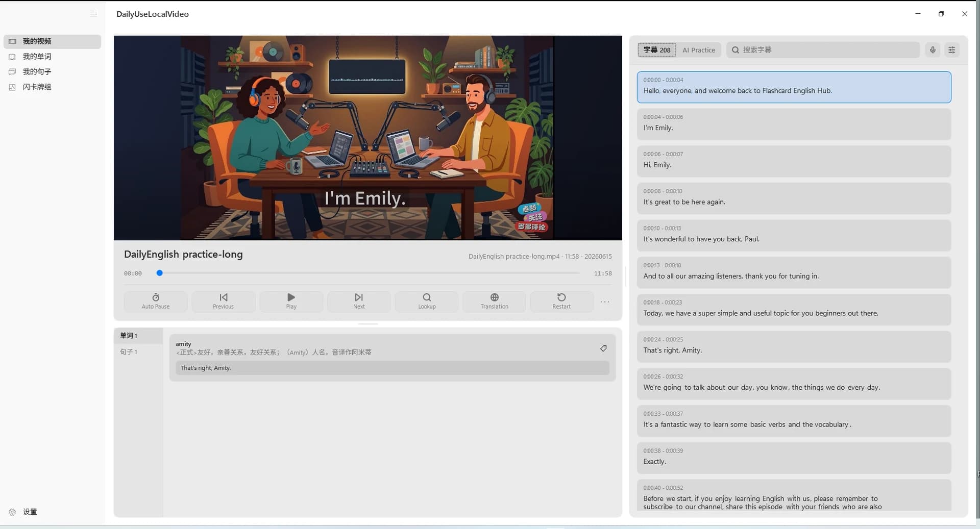The width and height of the screenshot is (980, 529).
Task: Click the tag icon on amity card
Action: click(x=603, y=348)
